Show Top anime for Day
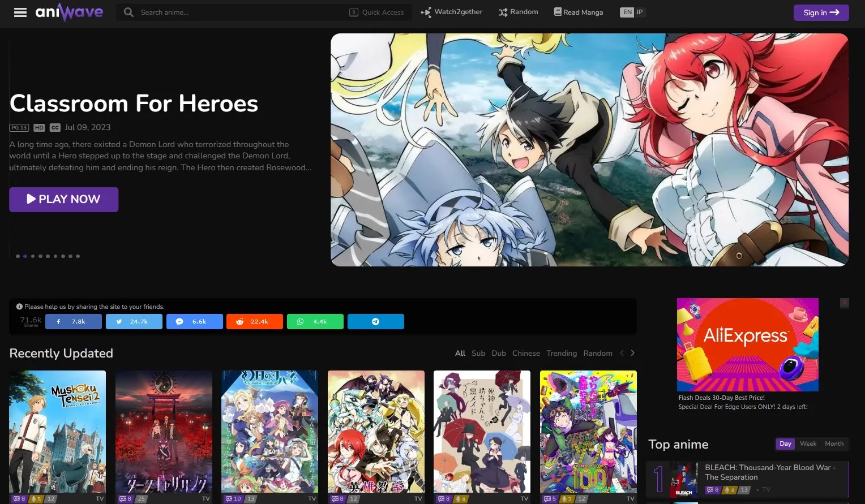The height and width of the screenshot is (504, 865). 785,444
